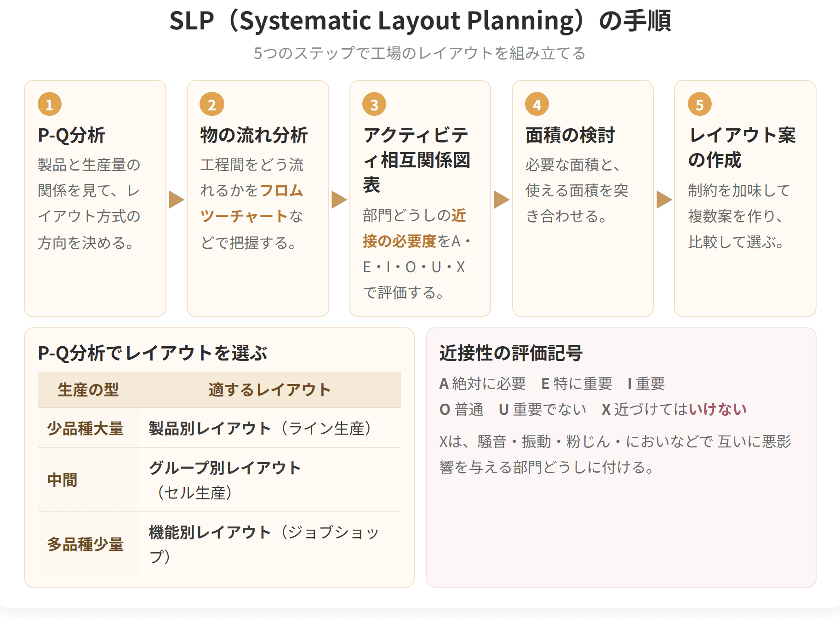Click the 'レイアウト案の作成' heading
840x618 pixels.
click(x=742, y=148)
